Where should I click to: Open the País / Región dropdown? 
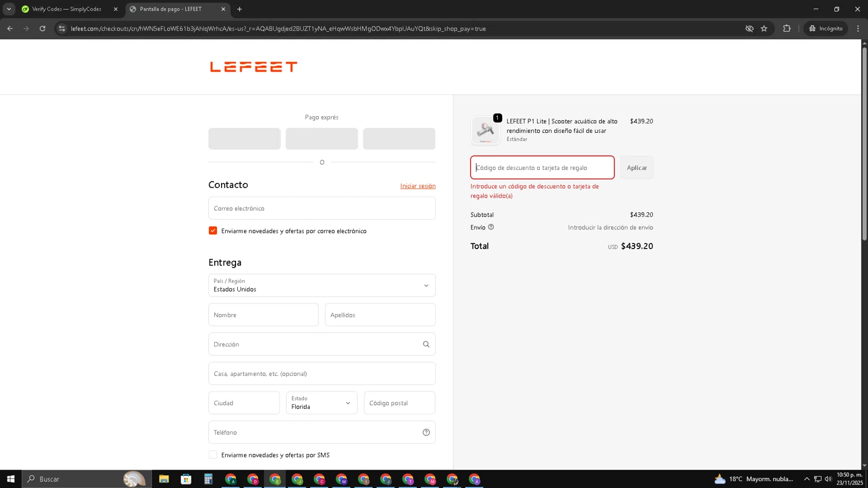[322, 286]
